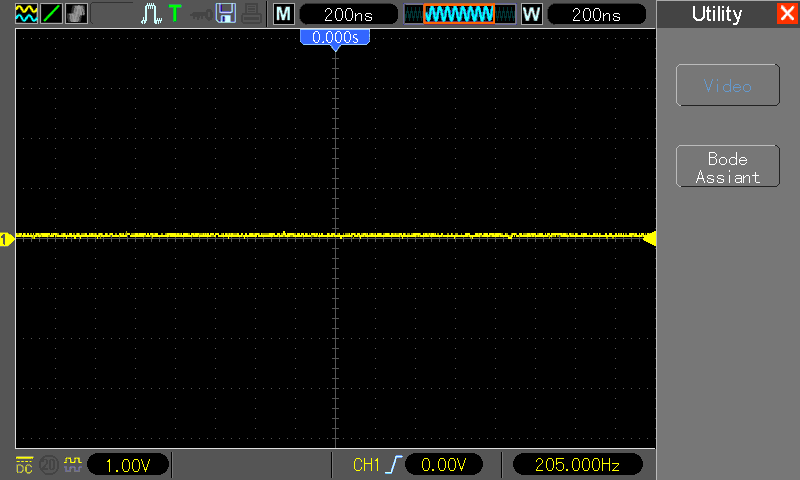This screenshot has width=800, height=480.
Task: Select the 0.00V trigger level readout
Action: tap(443, 465)
